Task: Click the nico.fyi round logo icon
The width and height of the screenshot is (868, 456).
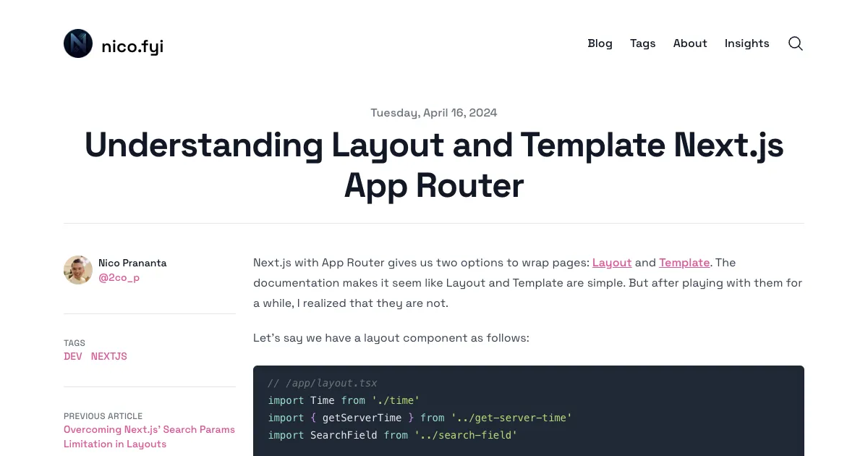Action: (78, 43)
